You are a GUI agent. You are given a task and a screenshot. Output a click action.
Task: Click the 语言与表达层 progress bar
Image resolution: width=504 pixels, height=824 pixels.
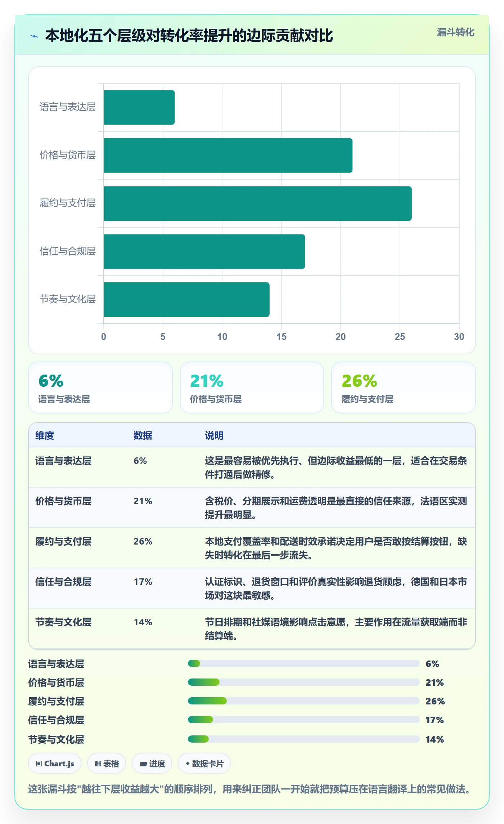click(304, 663)
